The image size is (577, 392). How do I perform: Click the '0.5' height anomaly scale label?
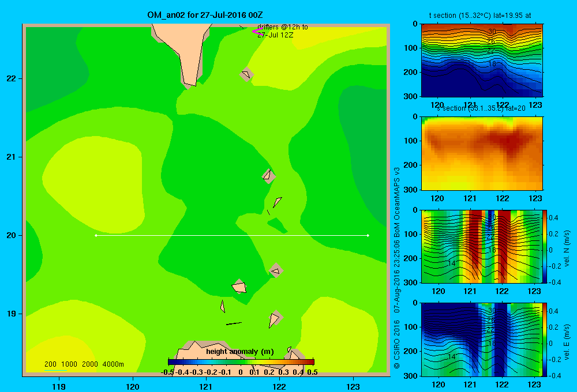tap(312, 372)
